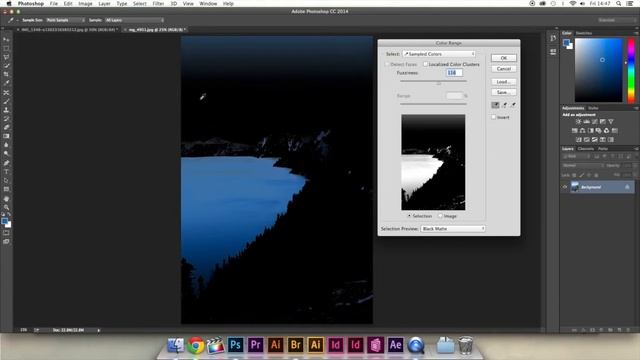This screenshot has width=640, height=360.
Task: Launch Photoshop from the Dock
Action: tap(236, 345)
